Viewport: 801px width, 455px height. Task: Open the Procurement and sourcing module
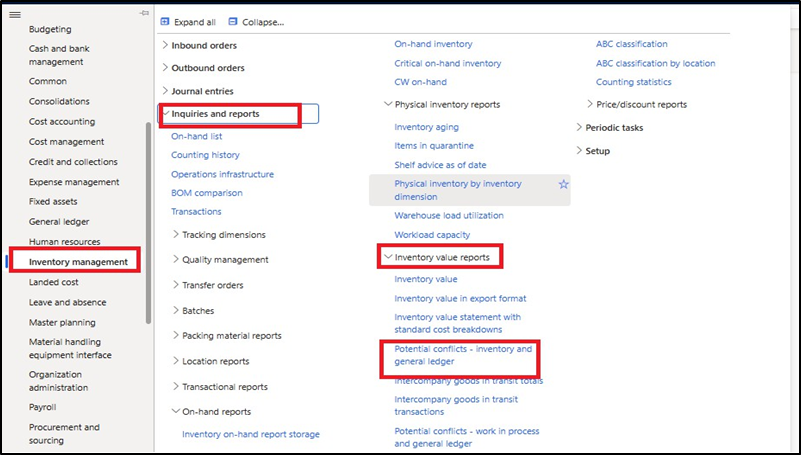[64, 433]
